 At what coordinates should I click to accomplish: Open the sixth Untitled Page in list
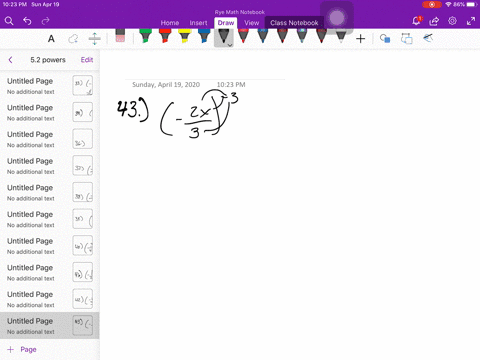coord(50,219)
